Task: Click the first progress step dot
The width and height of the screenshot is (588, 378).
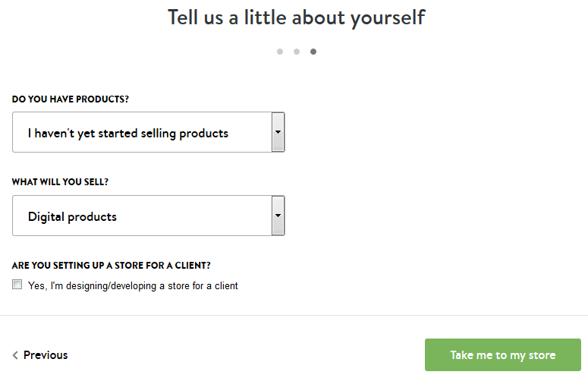Action: 280,52
